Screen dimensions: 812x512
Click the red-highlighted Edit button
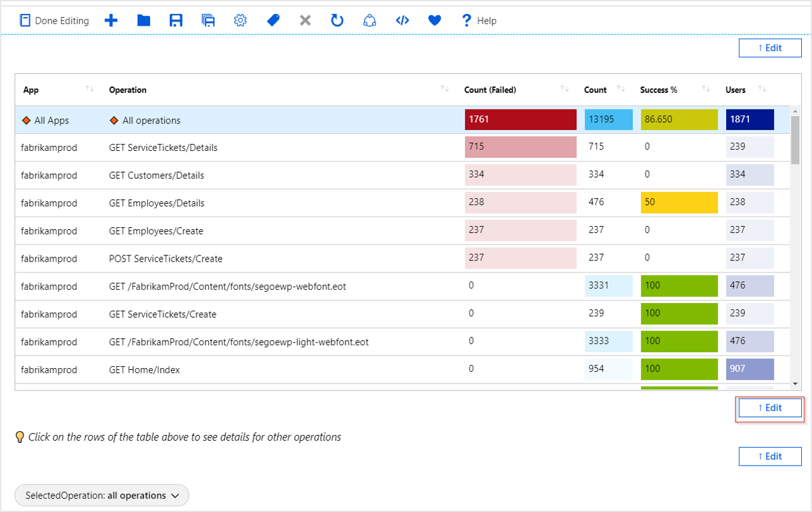(769, 408)
